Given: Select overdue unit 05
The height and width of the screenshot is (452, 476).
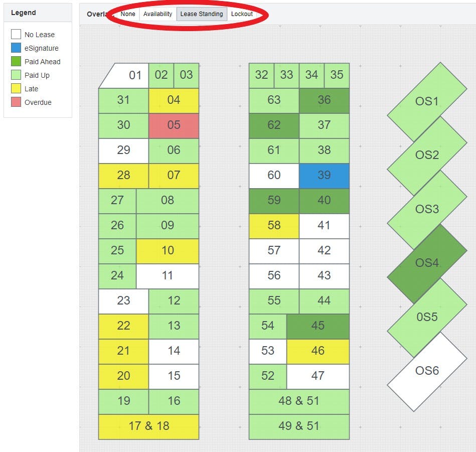Looking at the screenshot, I should (x=174, y=126).
